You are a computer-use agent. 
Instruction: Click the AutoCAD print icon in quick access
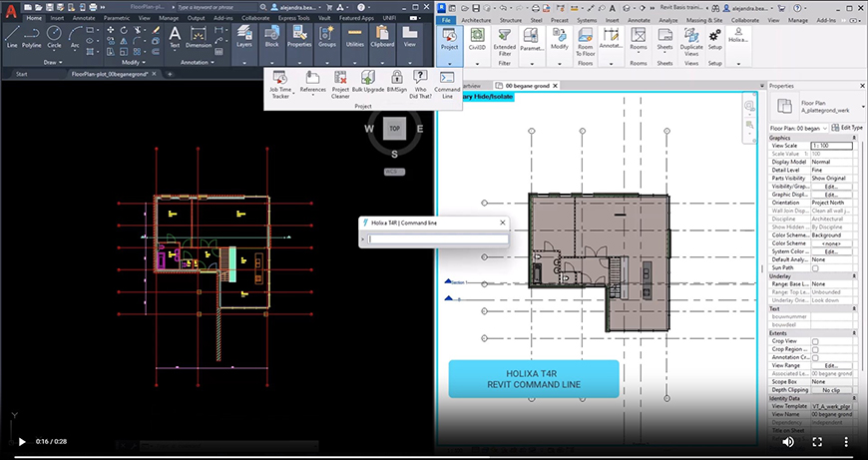click(93, 7)
